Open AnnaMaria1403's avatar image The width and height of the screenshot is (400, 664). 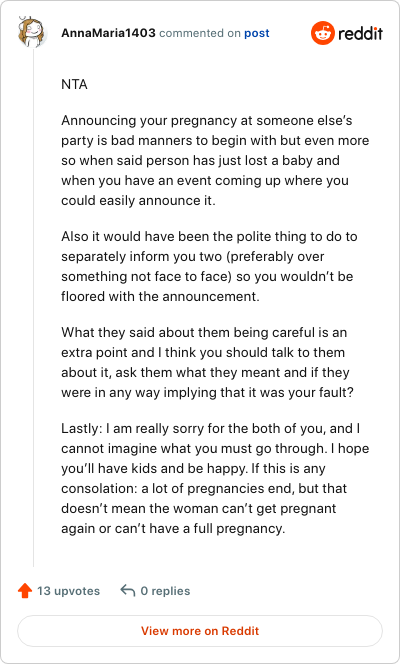(32, 32)
